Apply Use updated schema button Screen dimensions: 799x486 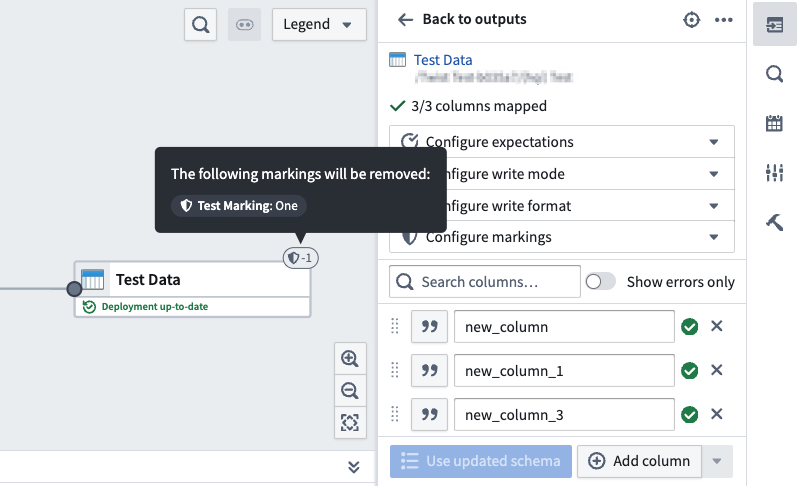481,461
